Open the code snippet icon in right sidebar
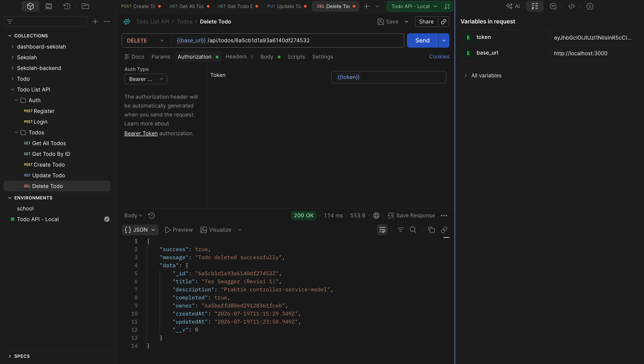Viewport: 644px width, 364px height. [572, 6]
